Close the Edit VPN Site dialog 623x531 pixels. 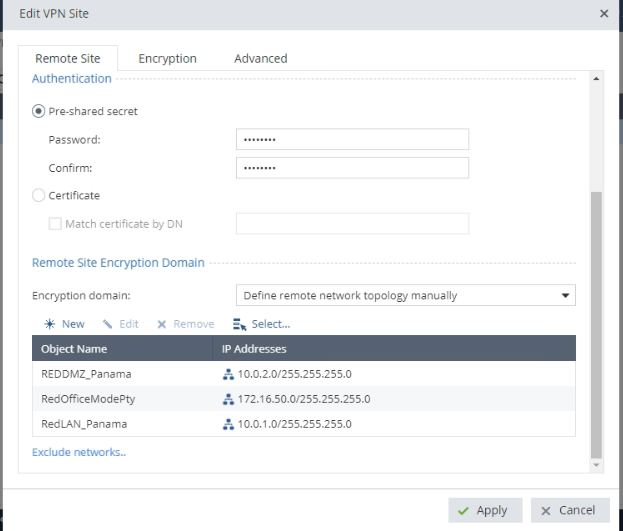[x=603, y=14]
